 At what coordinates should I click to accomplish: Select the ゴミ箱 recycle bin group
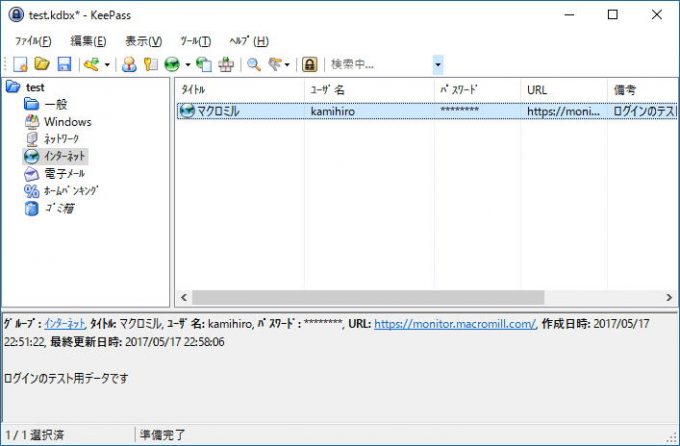tap(59, 208)
